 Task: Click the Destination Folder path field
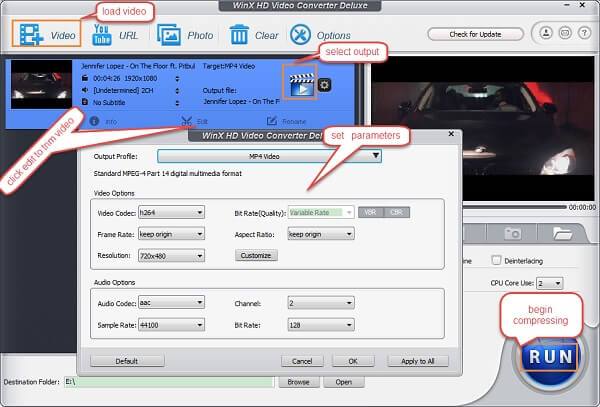pos(169,382)
